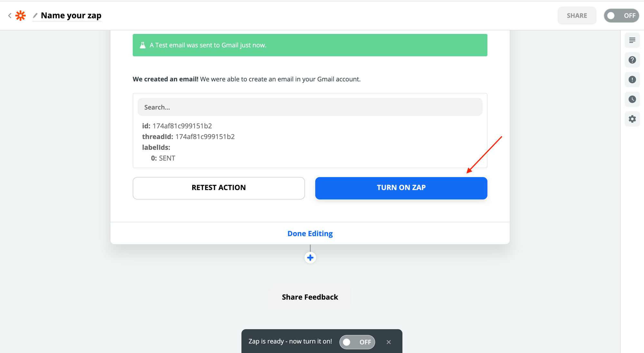644x353 pixels.
Task: Click the Search input field
Action: [x=310, y=107]
